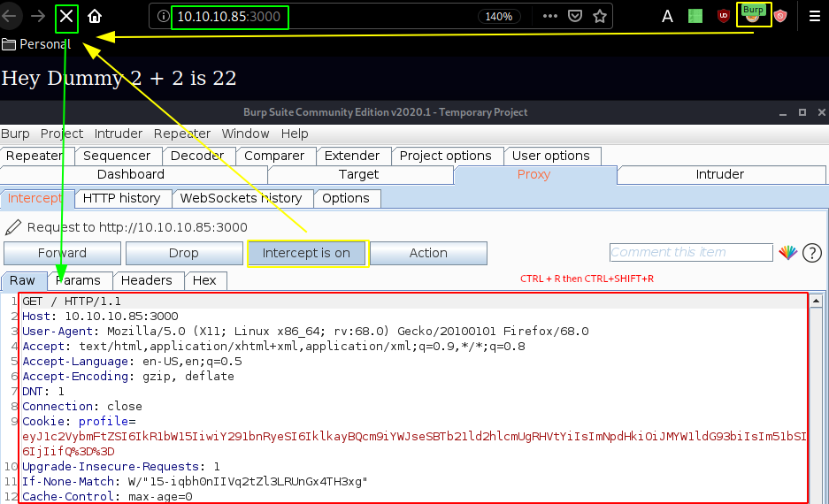Open the page actions three-dot menu

[550, 17]
